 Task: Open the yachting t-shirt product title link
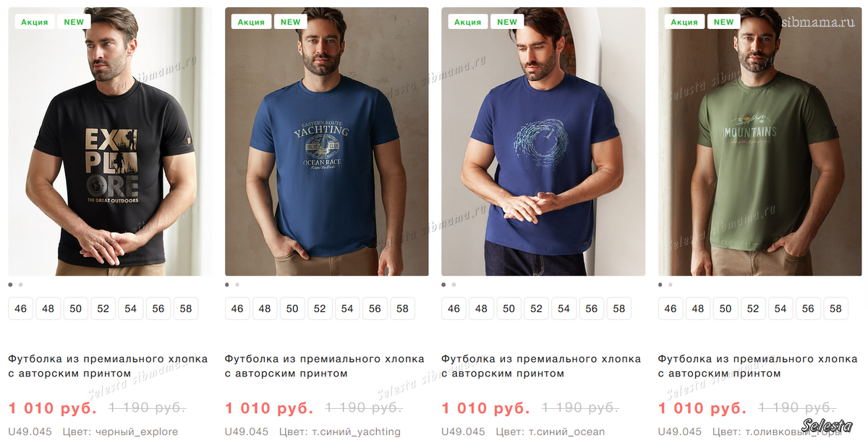[325, 366]
